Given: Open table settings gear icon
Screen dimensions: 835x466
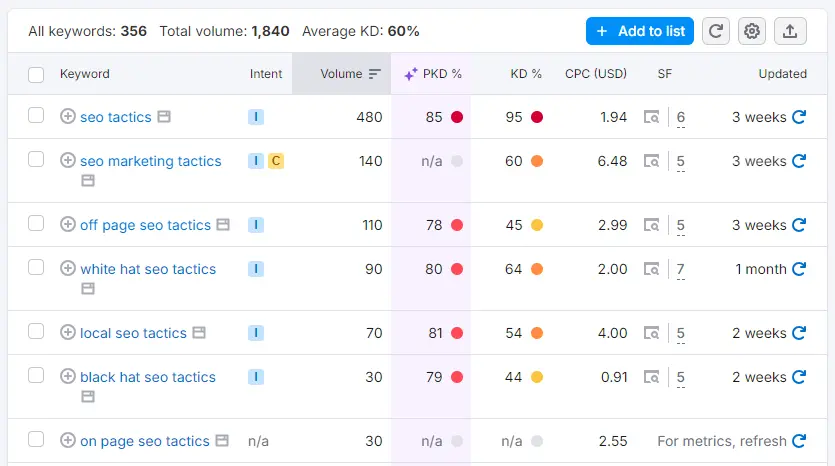Looking at the screenshot, I should point(752,31).
